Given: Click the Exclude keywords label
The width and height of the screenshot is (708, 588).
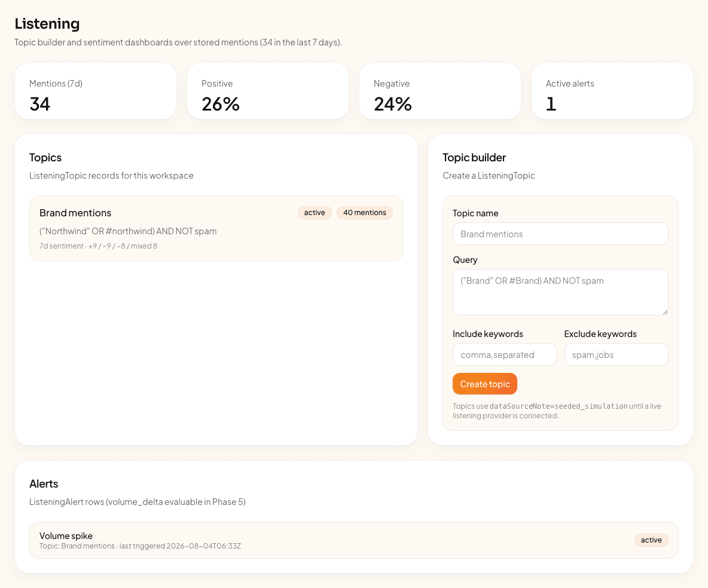Looking at the screenshot, I should (600, 334).
